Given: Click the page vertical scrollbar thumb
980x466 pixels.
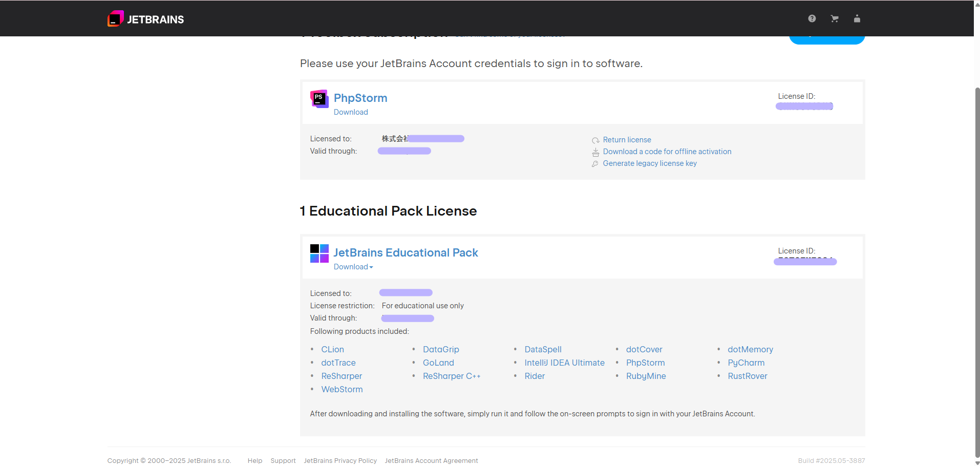Looking at the screenshot, I should tap(977, 272).
